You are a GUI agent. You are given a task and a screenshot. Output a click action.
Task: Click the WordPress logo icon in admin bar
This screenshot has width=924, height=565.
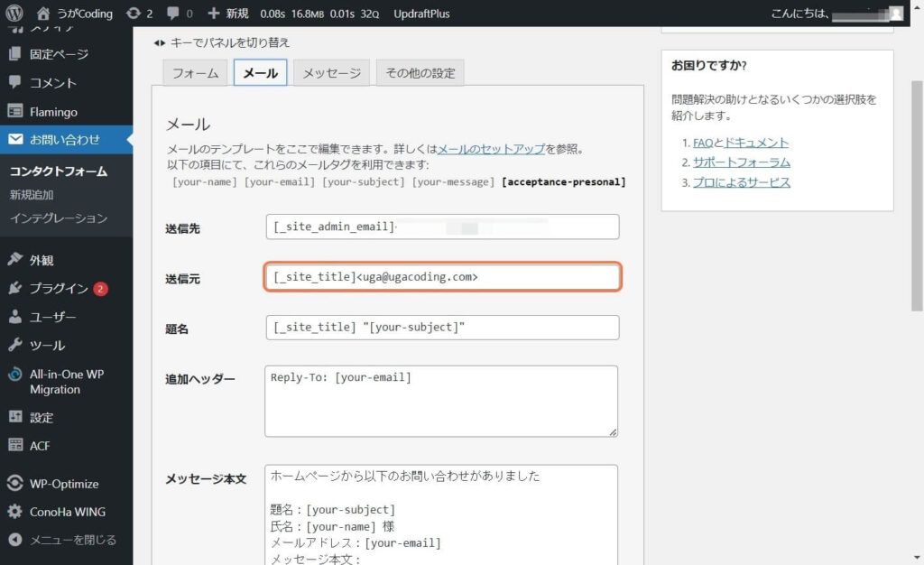14,14
